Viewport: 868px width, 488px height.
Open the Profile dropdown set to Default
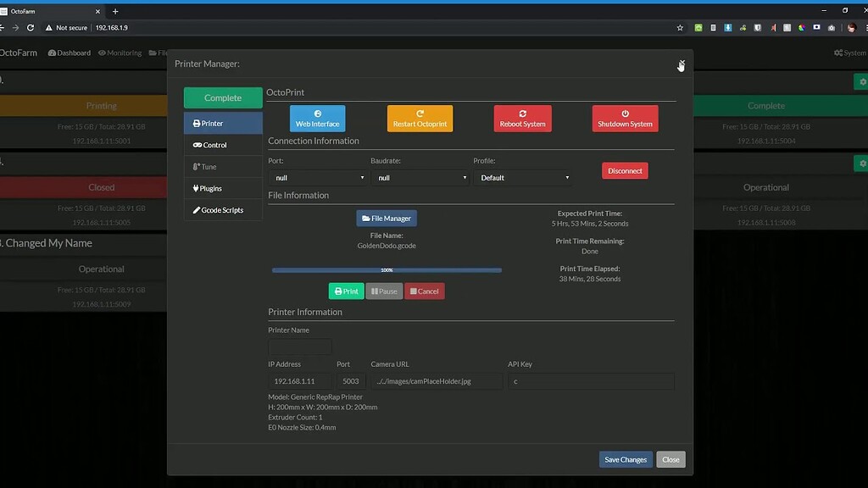click(523, 177)
